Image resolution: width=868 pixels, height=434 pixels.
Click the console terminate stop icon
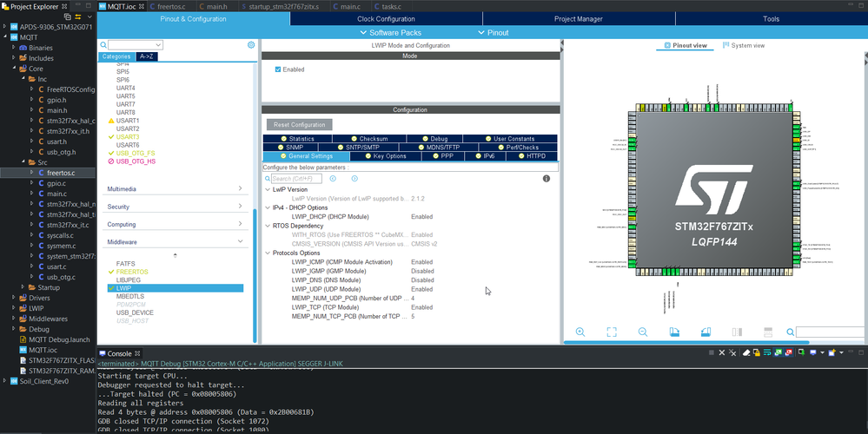(x=712, y=352)
